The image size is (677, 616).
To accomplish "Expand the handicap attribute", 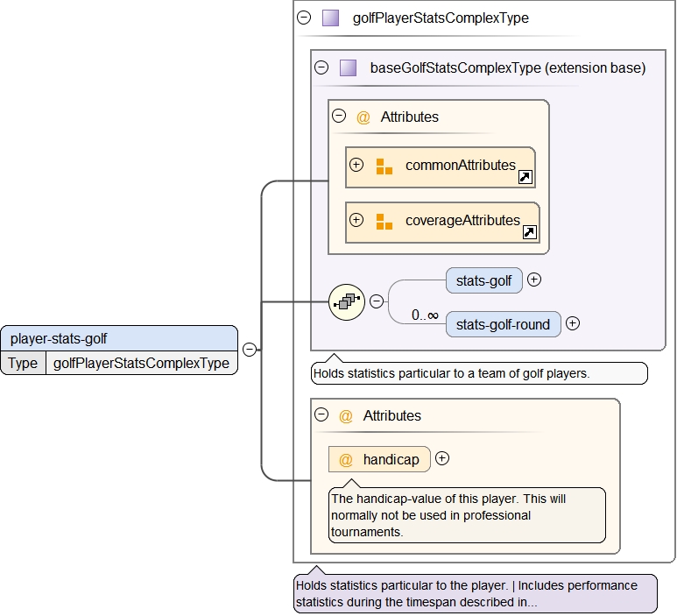I will 442,458.
